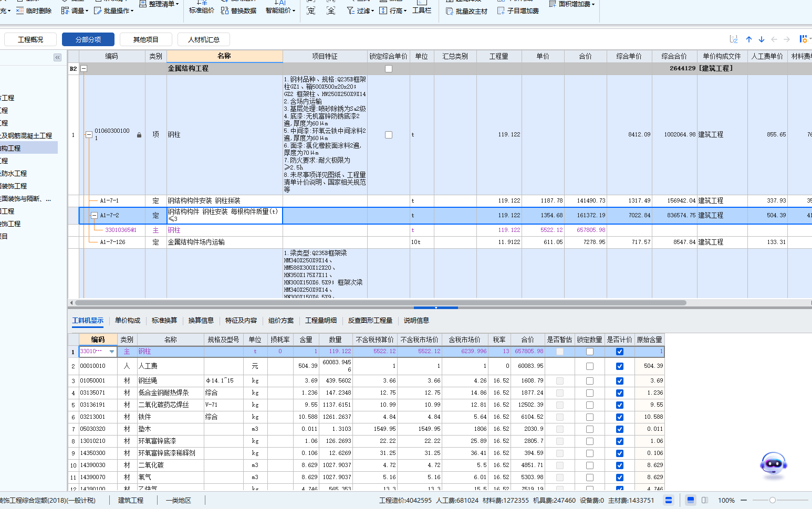The image size is (812, 509).
Task: Click the grey right arrow icon
Action: click(x=787, y=39)
